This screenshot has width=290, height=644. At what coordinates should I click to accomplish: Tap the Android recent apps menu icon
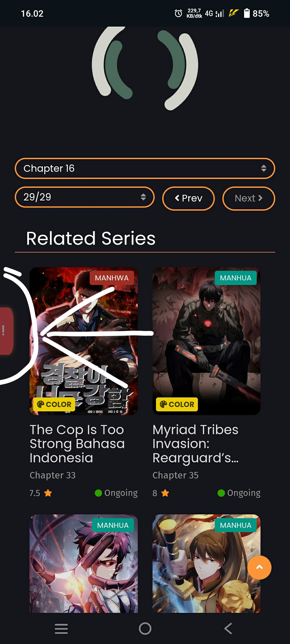point(61,629)
